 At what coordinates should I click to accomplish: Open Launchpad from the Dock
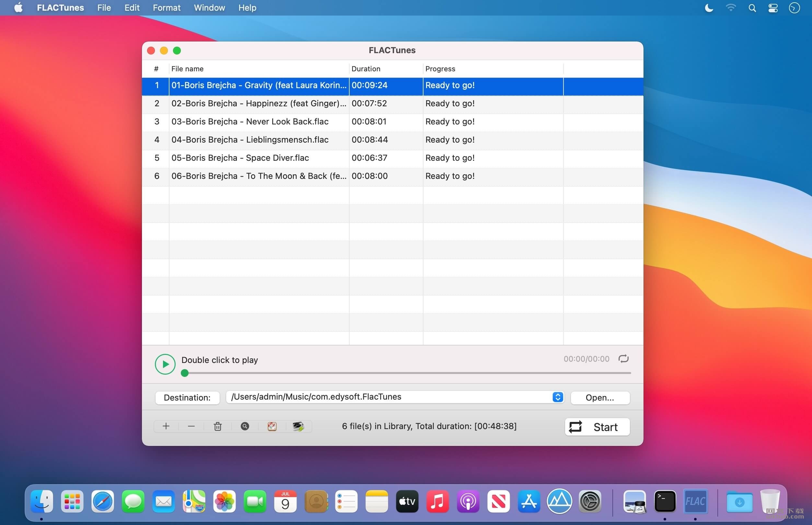click(72, 501)
